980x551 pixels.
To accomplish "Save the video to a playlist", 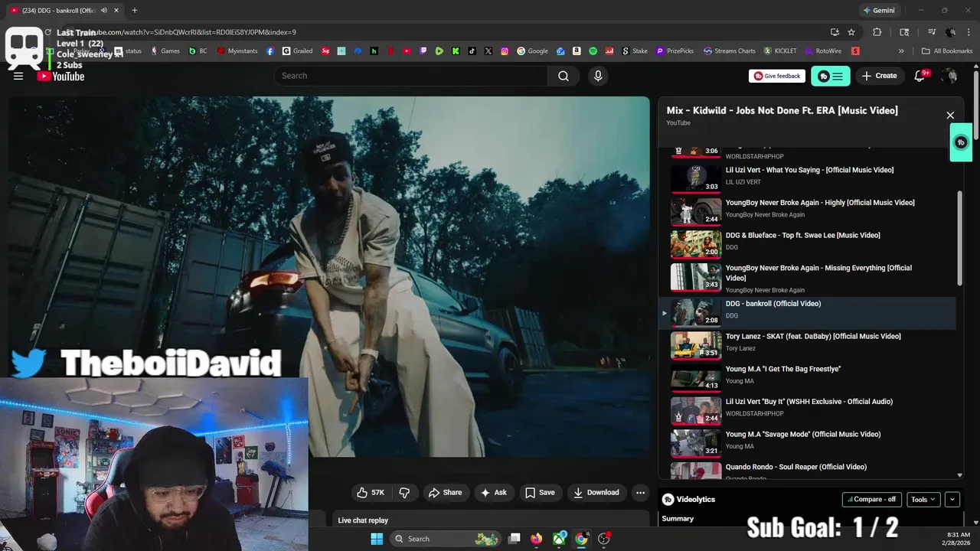I will pyautogui.click(x=539, y=493).
